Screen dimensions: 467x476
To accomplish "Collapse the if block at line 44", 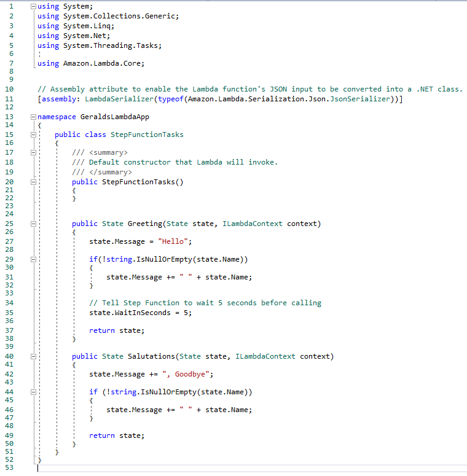I will click(33, 392).
